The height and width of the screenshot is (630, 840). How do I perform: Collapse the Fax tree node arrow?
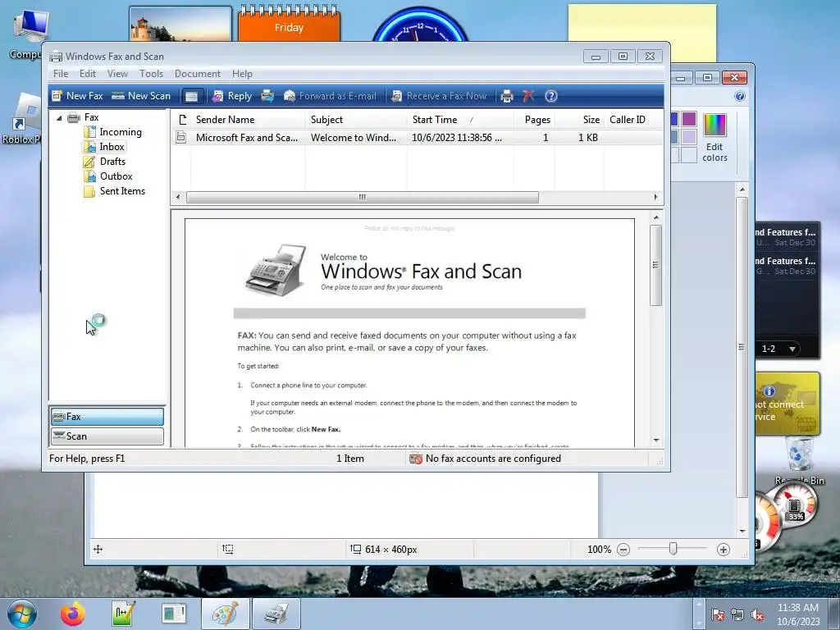pyautogui.click(x=59, y=118)
